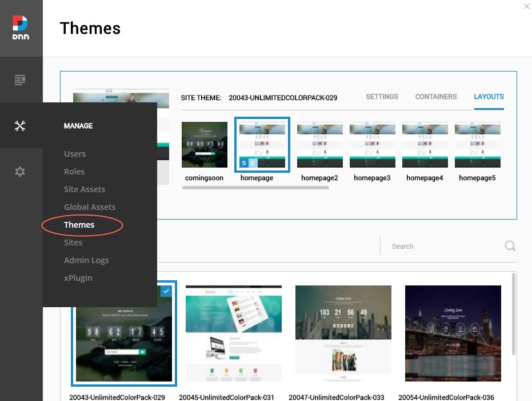Open the Settings gear icon in sidebar
532x401 pixels.
[x=20, y=171]
